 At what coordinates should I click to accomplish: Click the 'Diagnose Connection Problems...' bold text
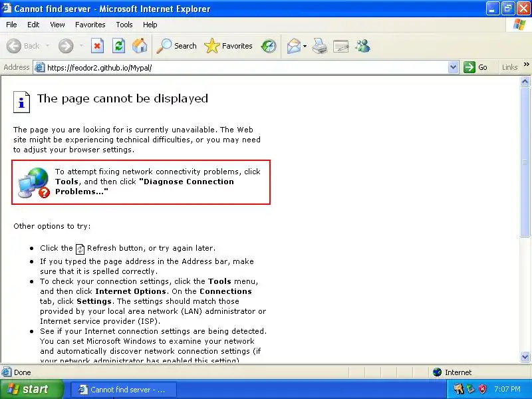(144, 186)
